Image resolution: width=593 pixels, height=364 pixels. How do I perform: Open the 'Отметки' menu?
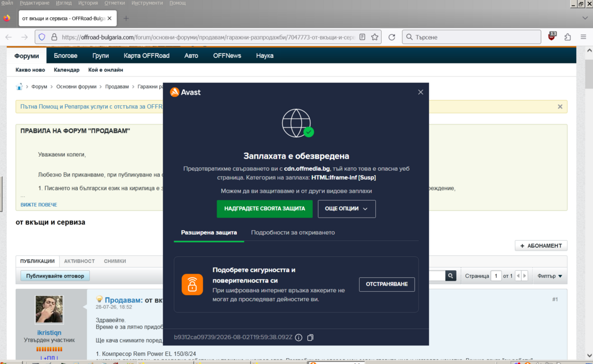[x=115, y=3]
